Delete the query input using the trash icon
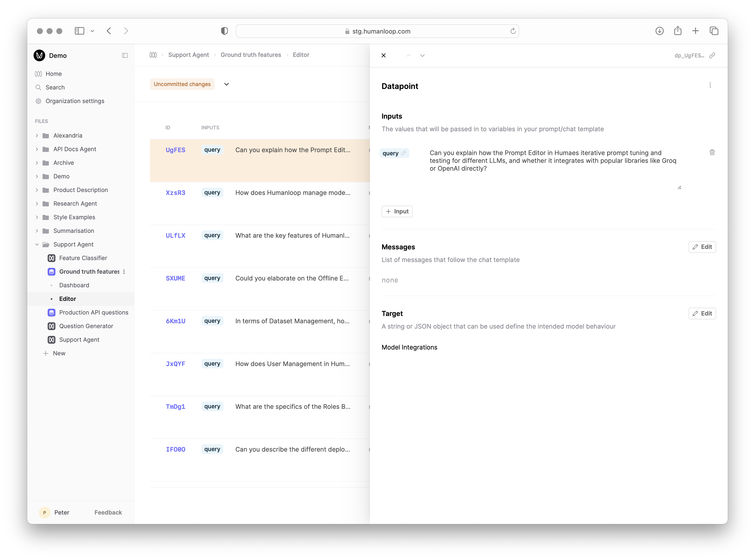755x560 pixels. coord(712,152)
